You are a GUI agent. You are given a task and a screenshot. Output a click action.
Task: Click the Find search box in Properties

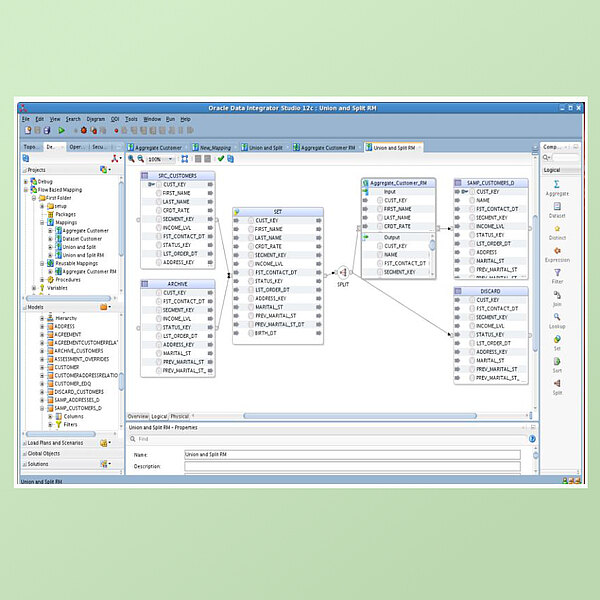point(330,439)
